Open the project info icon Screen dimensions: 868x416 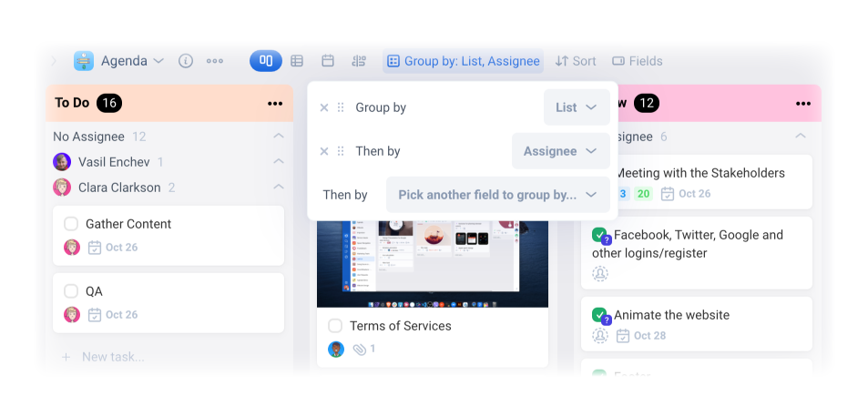coord(186,61)
